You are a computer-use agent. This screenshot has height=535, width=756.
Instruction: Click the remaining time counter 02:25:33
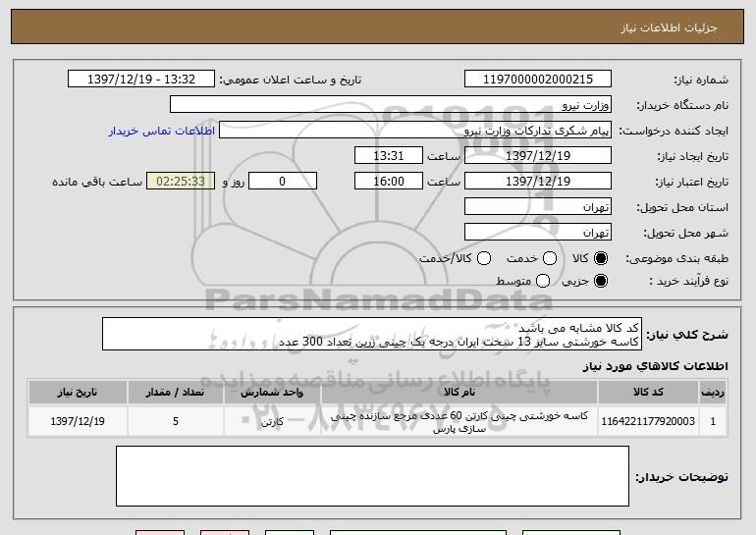pos(181,182)
